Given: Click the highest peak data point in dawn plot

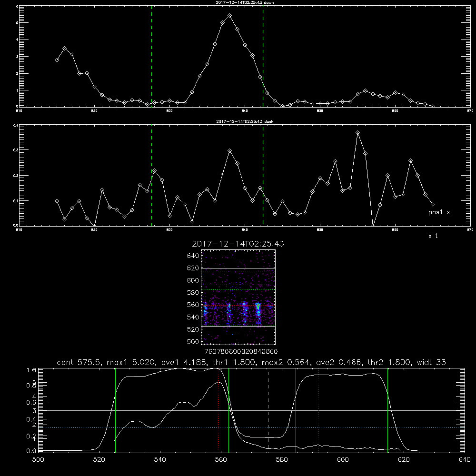Looking at the screenshot, I should pos(230,16).
